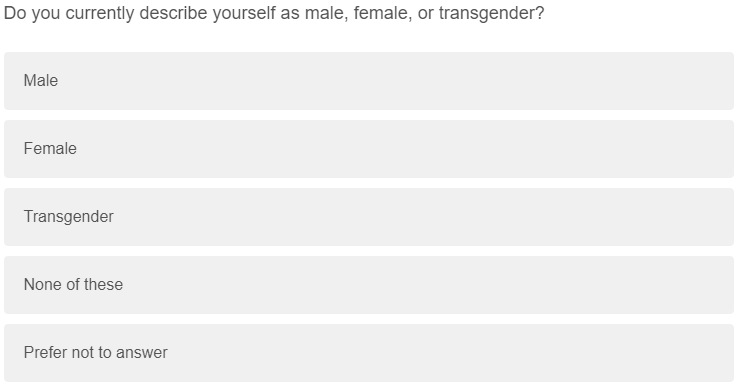Mark Female in the gender survey
The width and height of the screenshot is (739, 388).
(x=369, y=149)
